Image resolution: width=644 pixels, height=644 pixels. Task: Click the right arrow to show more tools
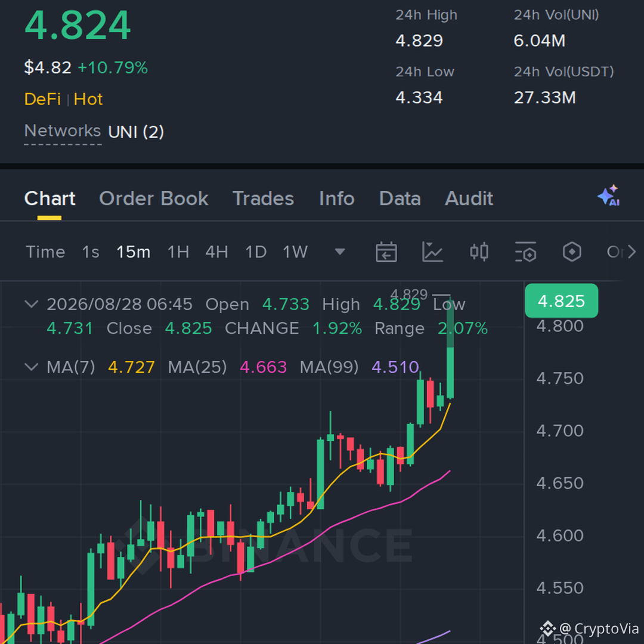631,252
